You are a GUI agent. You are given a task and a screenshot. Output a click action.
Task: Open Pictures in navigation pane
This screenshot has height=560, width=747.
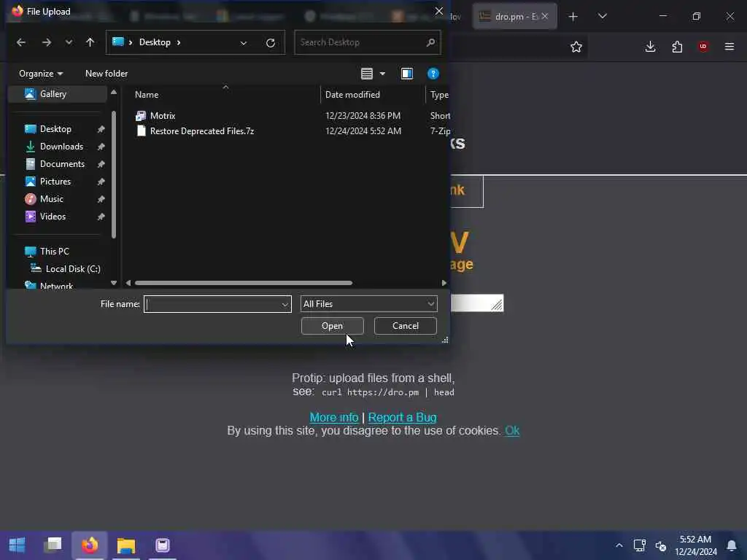pyautogui.click(x=55, y=182)
